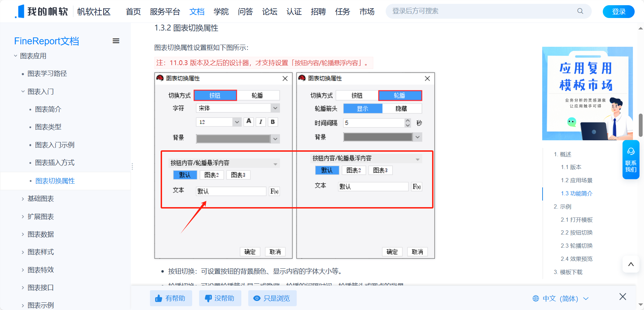Image resolution: width=644 pixels, height=310 pixels.
Task: Open the contact us headset icon
Action: click(630, 152)
